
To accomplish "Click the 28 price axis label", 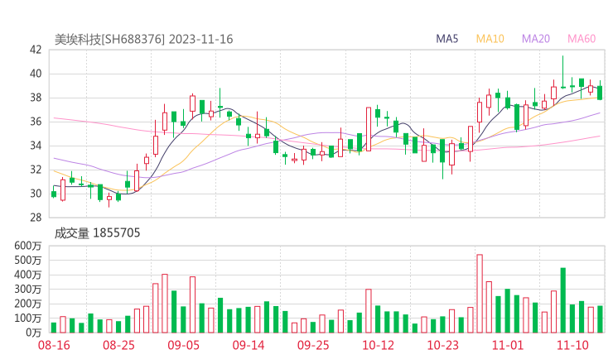I will tap(36, 218).
